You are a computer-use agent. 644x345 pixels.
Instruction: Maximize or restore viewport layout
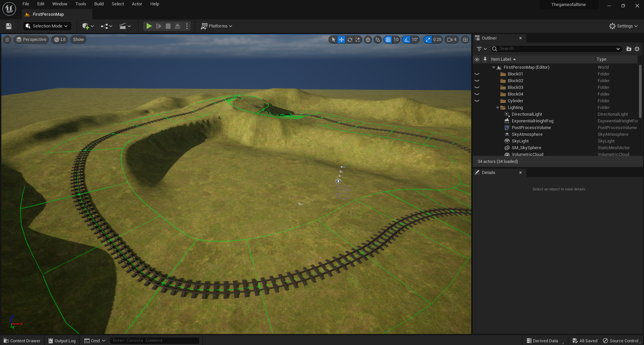[x=465, y=40]
